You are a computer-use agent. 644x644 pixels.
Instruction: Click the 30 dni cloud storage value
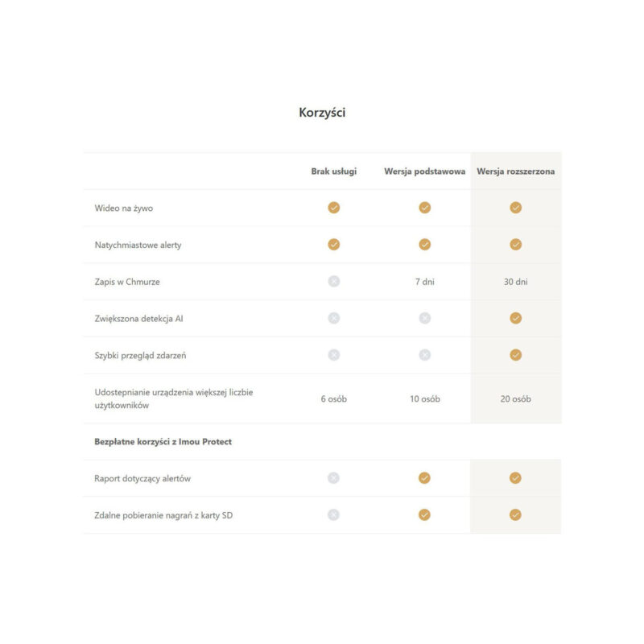pos(515,282)
